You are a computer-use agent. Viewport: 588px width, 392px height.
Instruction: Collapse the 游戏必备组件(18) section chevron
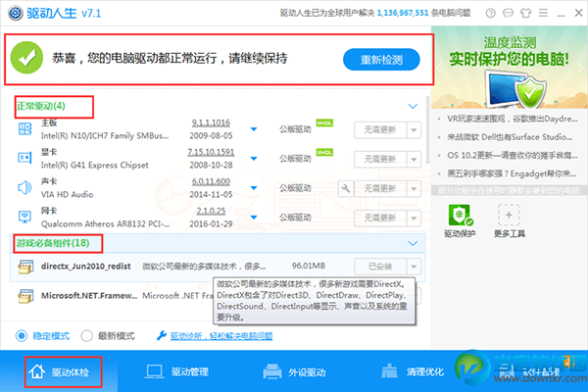tap(413, 243)
